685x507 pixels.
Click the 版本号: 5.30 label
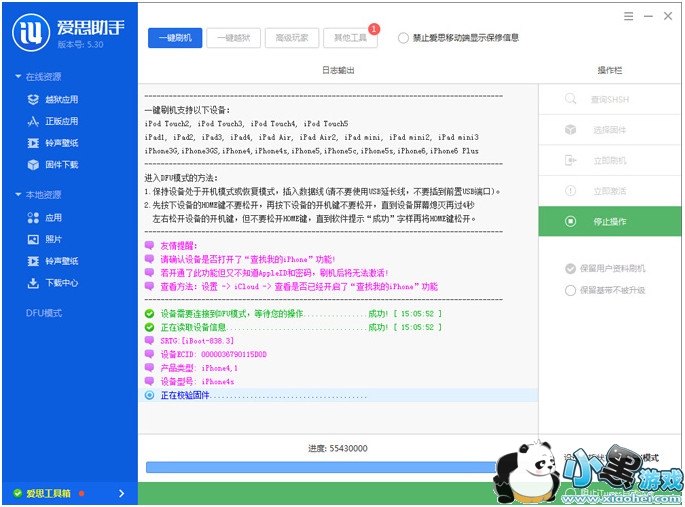click(x=80, y=45)
